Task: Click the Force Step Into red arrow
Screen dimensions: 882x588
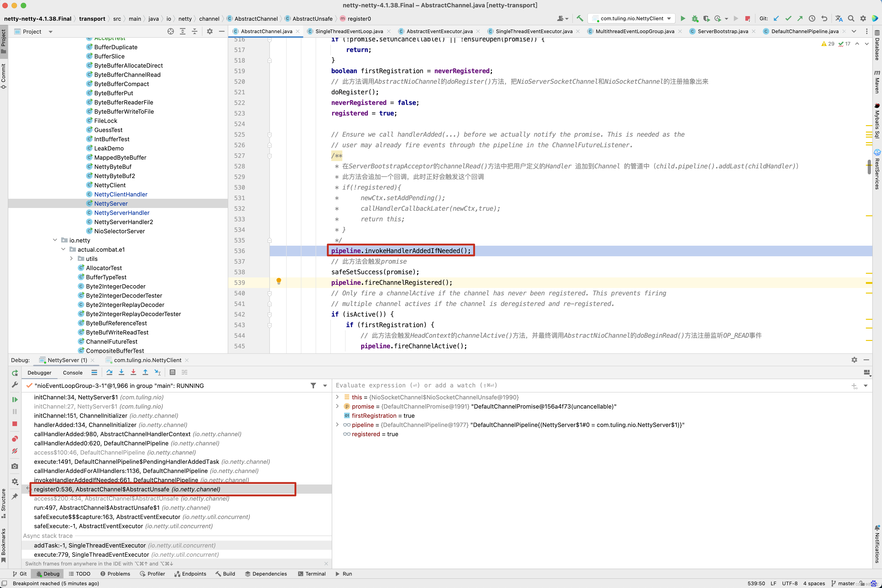Action: (133, 372)
